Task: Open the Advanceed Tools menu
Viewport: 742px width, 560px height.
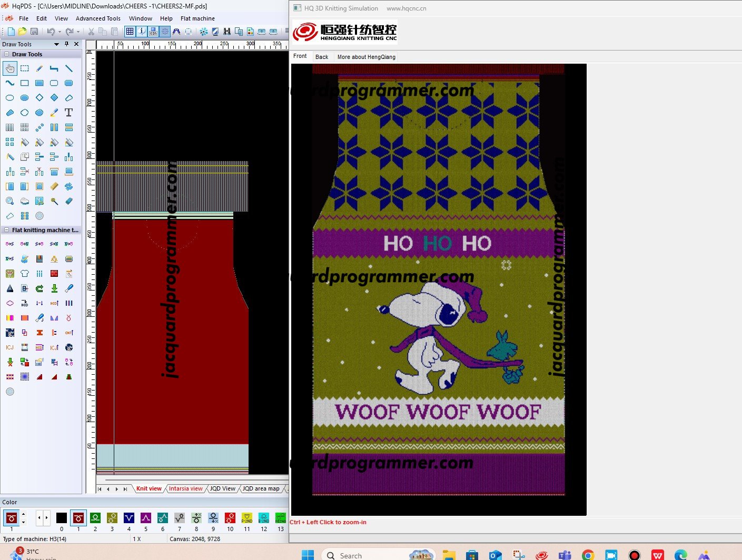Action: 98,18
